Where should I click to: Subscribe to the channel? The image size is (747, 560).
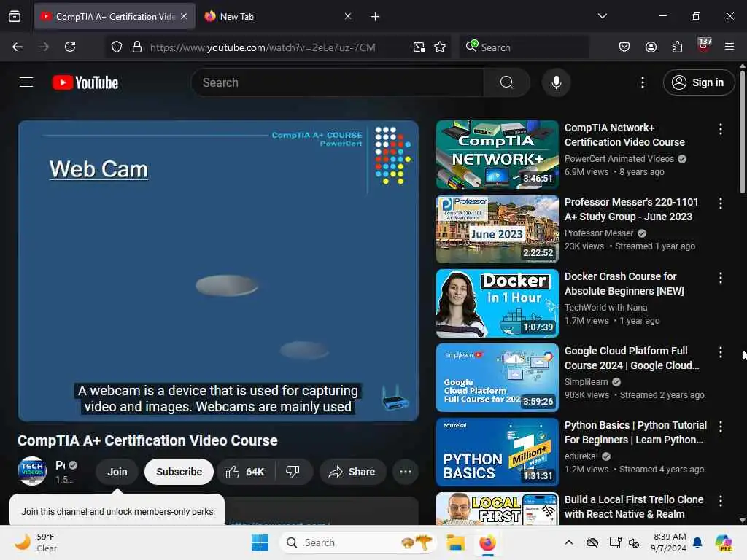(x=179, y=472)
